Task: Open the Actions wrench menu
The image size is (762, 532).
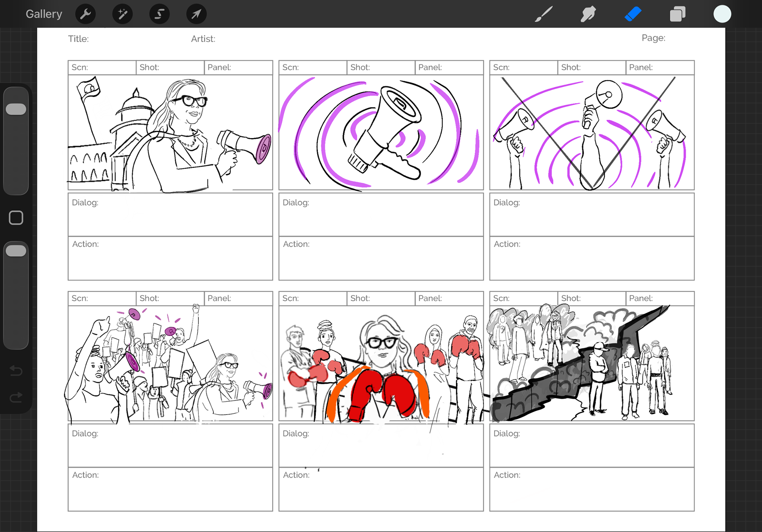Action: click(x=85, y=14)
